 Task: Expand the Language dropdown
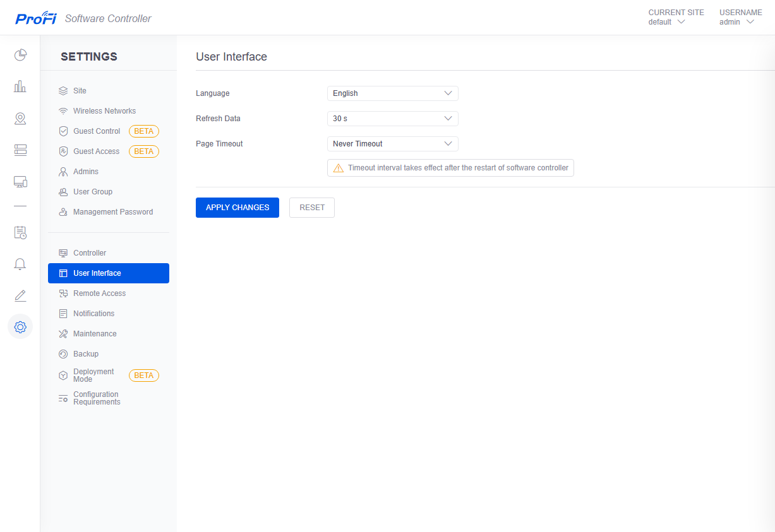tap(392, 93)
